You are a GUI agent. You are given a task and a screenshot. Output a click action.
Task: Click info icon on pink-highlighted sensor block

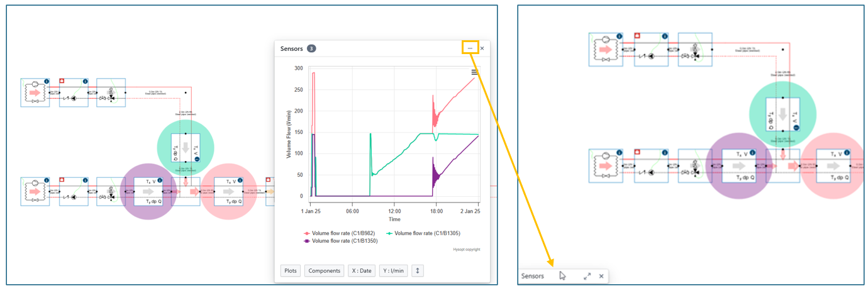click(240, 180)
